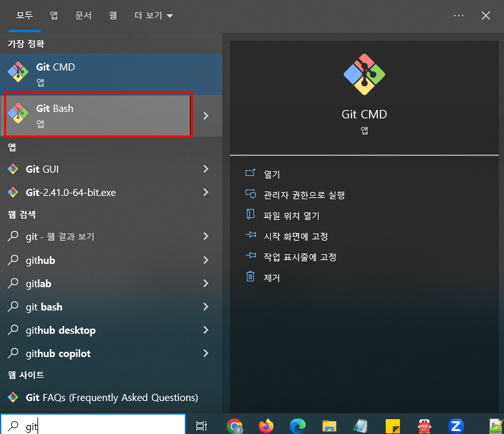Click 파일 위치 열기
504x434 pixels.
291,215
